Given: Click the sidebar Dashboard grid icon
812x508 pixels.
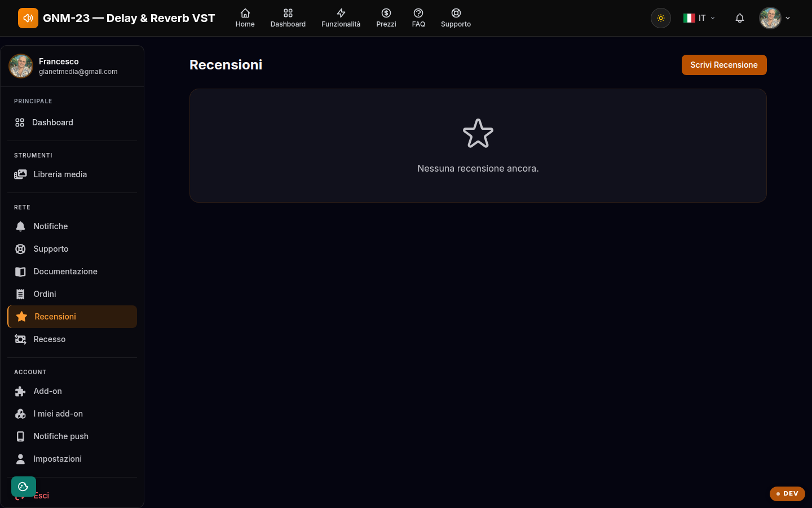Looking at the screenshot, I should (x=20, y=122).
